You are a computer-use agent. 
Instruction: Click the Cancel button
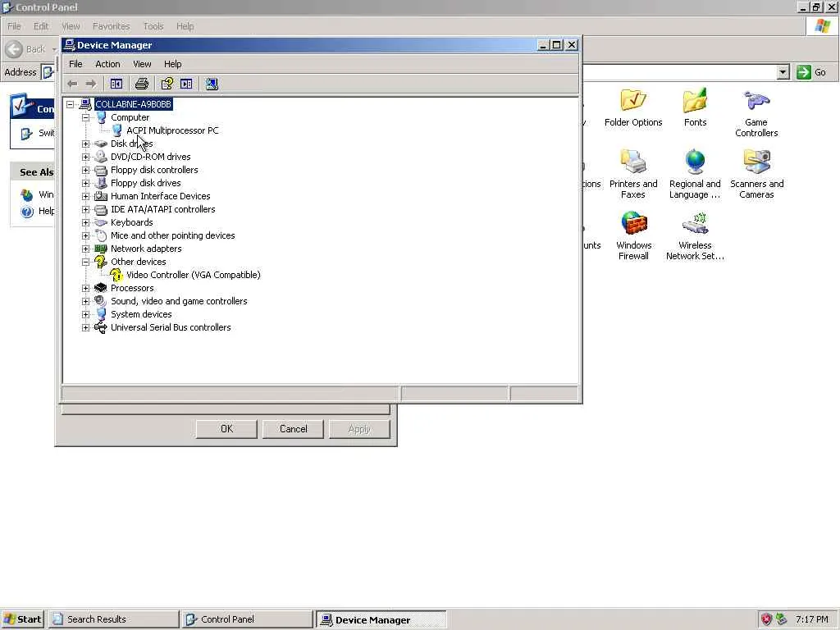click(x=293, y=428)
